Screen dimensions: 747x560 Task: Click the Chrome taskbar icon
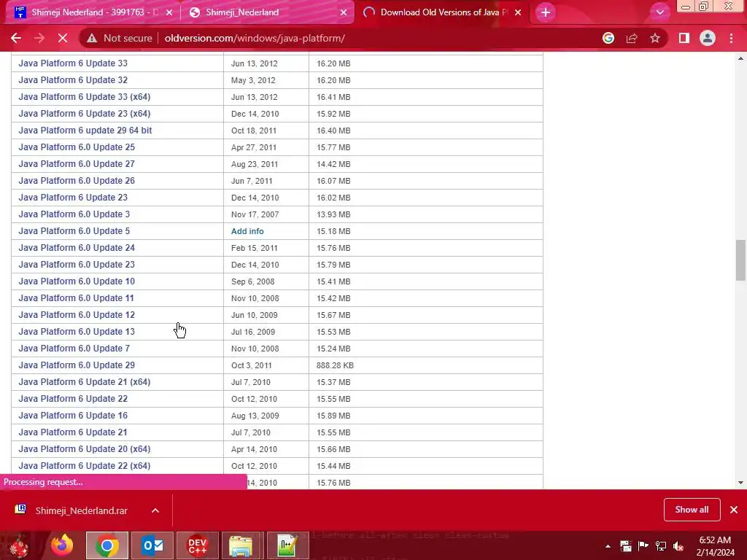[x=107, y=545]
